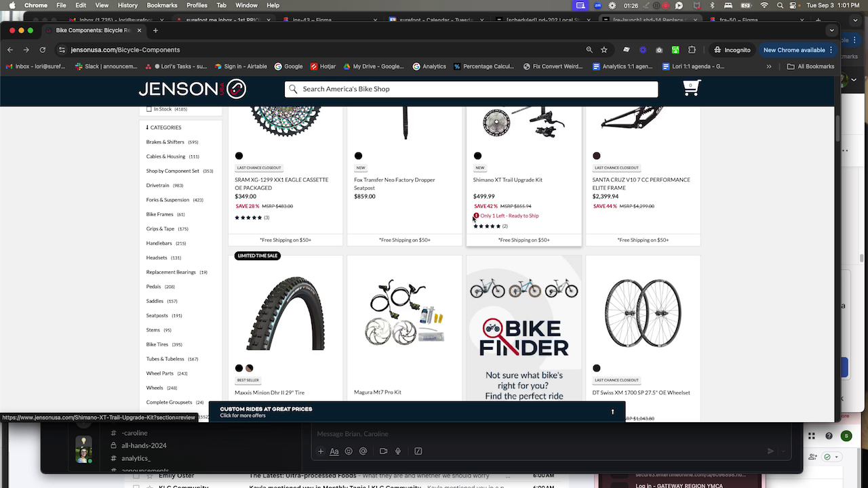The width and height of the screenshot is (868, 488).
Task: Reload the page with Chrome's refresh icon
Action: coord(43,49)
